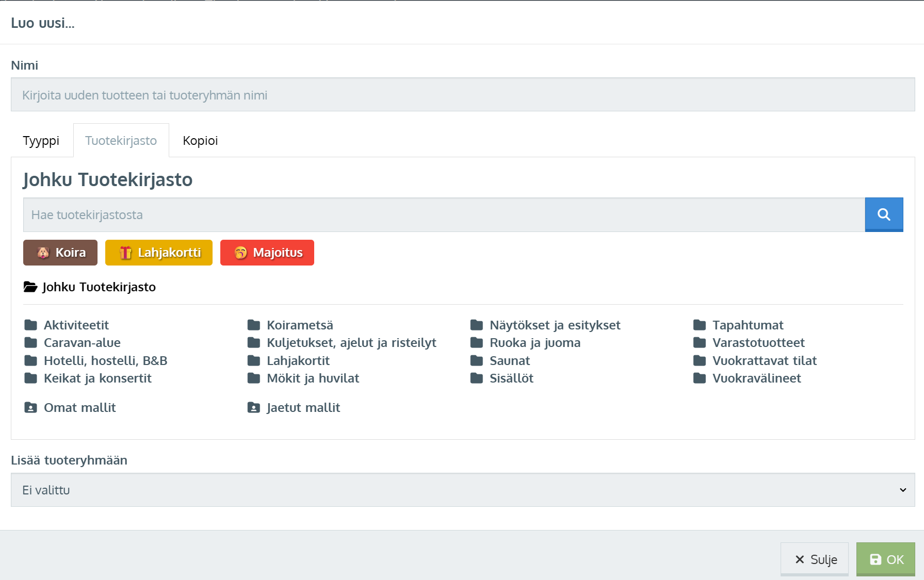Select the Tapahtumat folder icon
The width and height of the screenshot is (924, 580).
700,325
